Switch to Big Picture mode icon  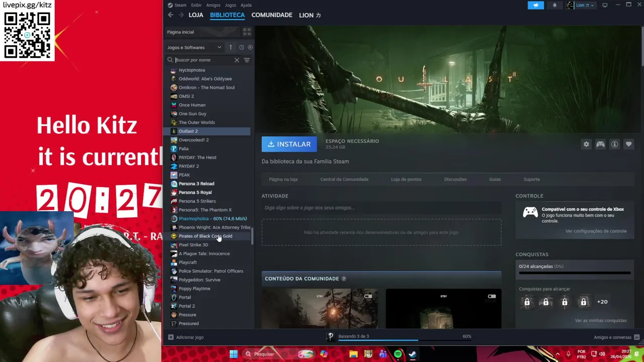pos(605,5)
